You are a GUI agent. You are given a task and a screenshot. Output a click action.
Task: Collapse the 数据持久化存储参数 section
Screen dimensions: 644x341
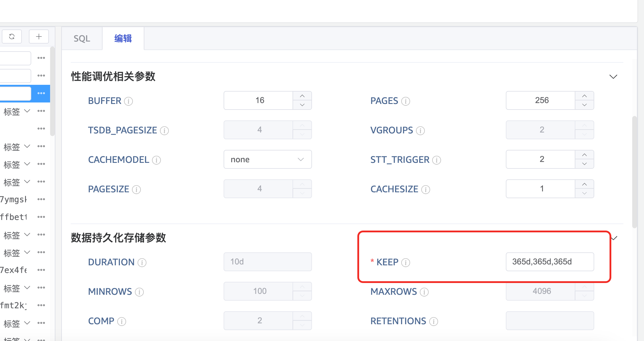(614, 238)
